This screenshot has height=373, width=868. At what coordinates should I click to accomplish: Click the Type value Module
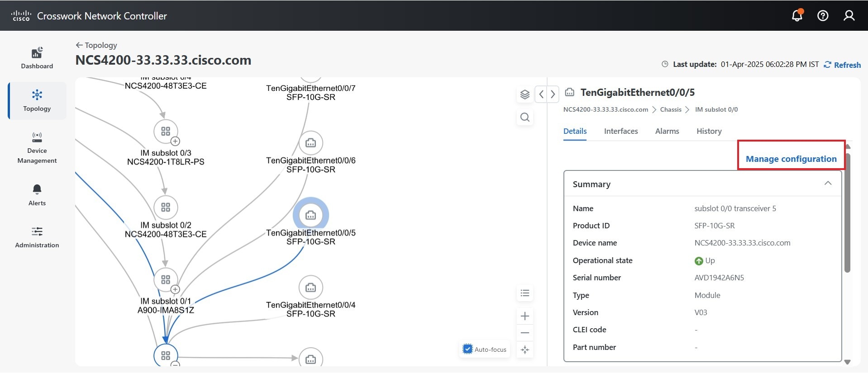click(x=707, y=295)
